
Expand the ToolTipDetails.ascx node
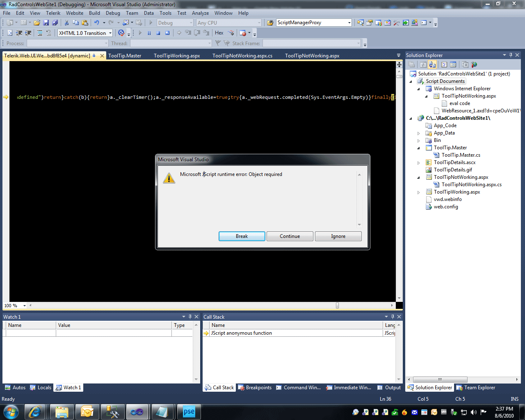418,163
